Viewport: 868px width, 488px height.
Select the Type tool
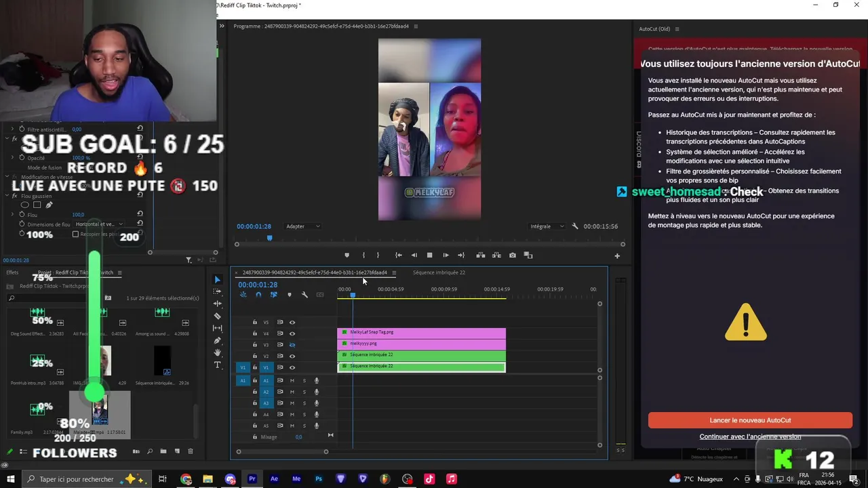217,365
